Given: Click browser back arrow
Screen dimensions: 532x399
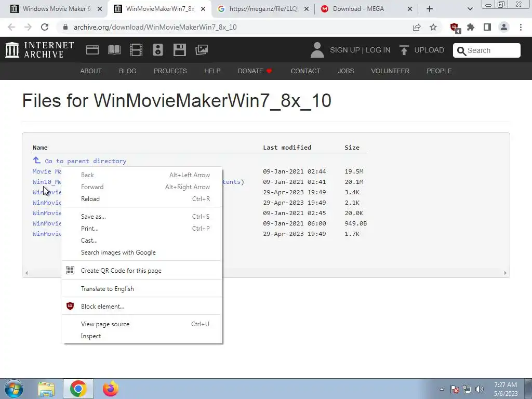Looking at the screenshot, I should 11,27.
